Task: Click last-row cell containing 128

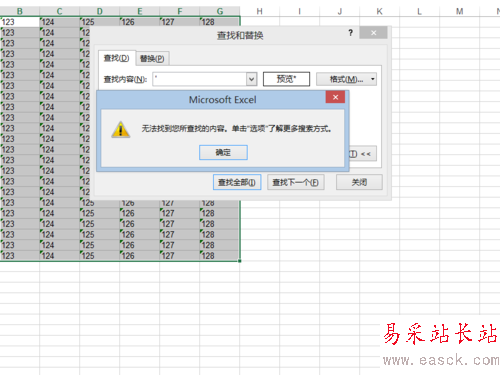Action: click(219, 256)
